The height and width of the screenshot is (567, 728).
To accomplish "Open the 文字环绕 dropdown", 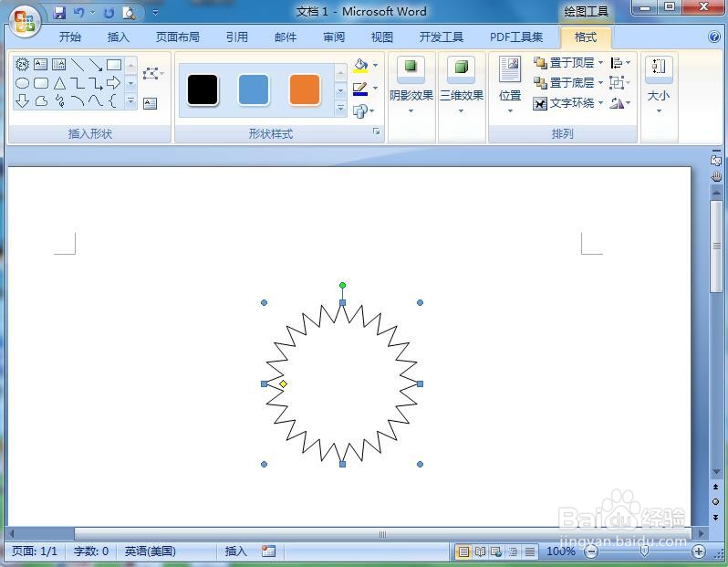I will [x=567, y=102].
